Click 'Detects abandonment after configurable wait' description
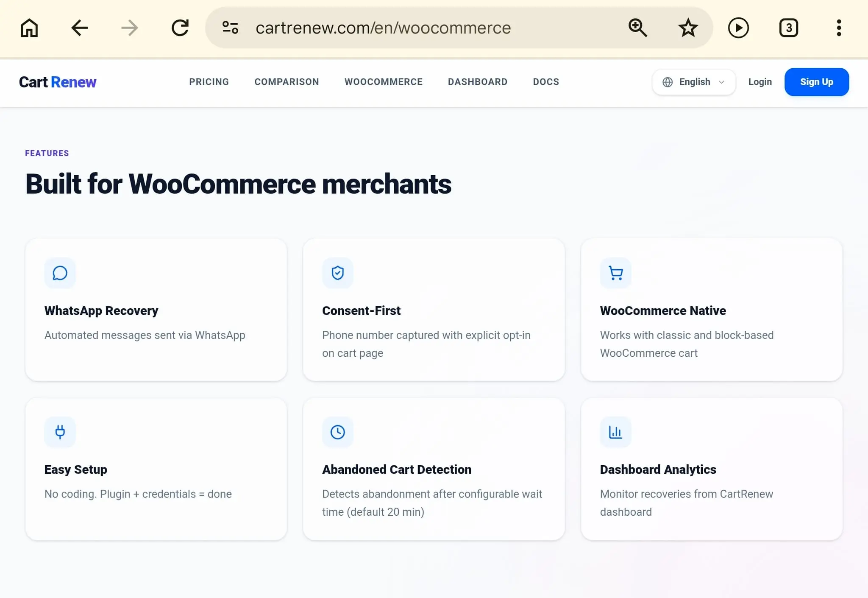868x598 pixels. 432,503
